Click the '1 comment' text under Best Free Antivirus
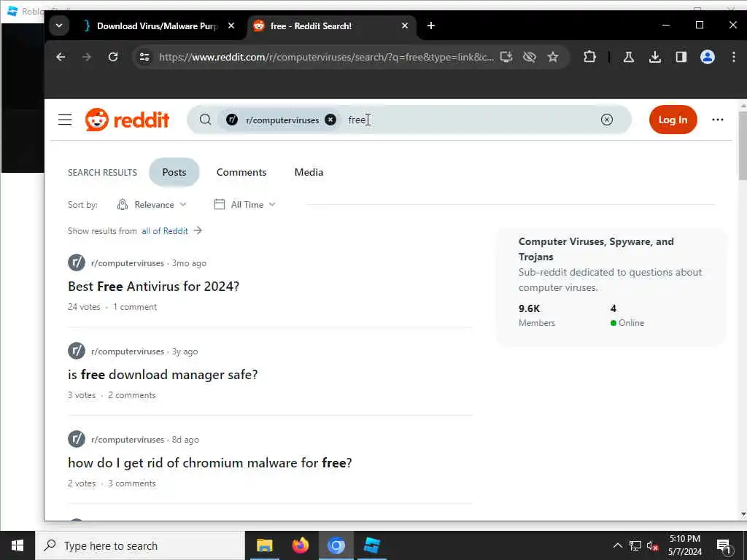The width and height of the screenshot is (747, 560). [x=135, y=307]
